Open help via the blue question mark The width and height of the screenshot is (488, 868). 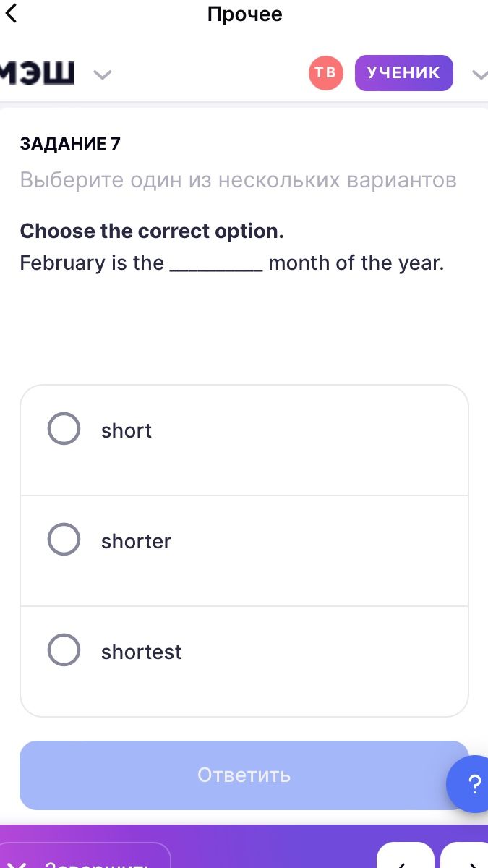click(x=473, y=784)
